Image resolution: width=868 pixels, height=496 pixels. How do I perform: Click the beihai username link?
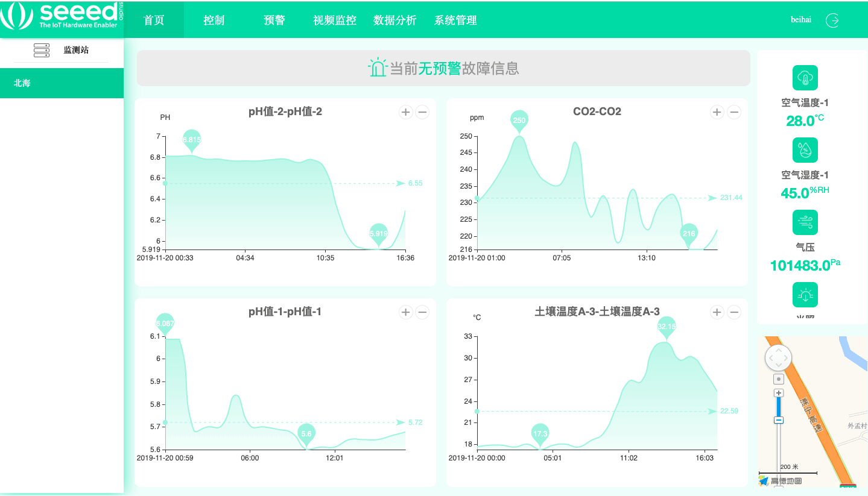click(800, 20)
